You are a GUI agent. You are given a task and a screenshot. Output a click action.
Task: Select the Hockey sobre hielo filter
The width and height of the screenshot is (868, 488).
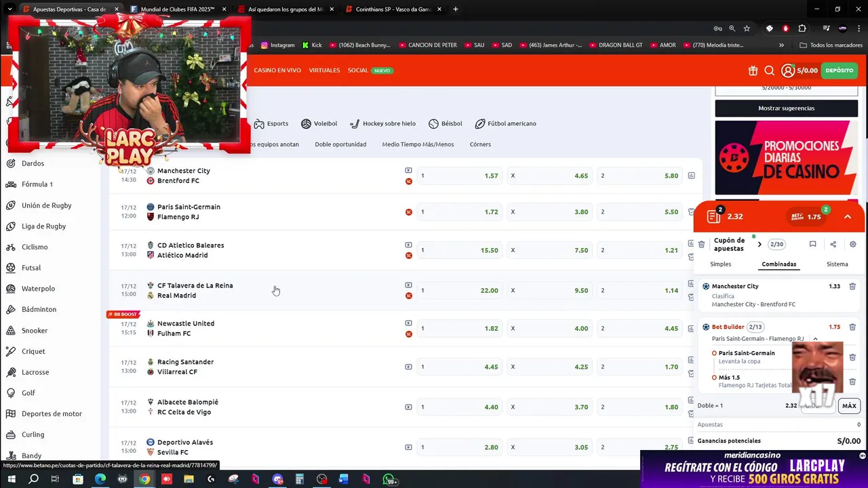382,124
